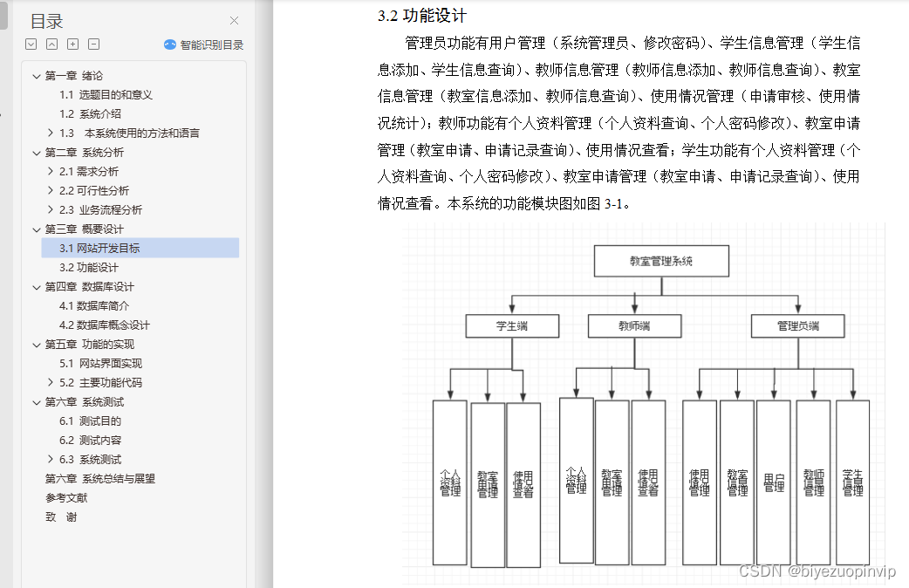
Task: Go to 6.2 测试内容 entry
Action: click(90, 441)
